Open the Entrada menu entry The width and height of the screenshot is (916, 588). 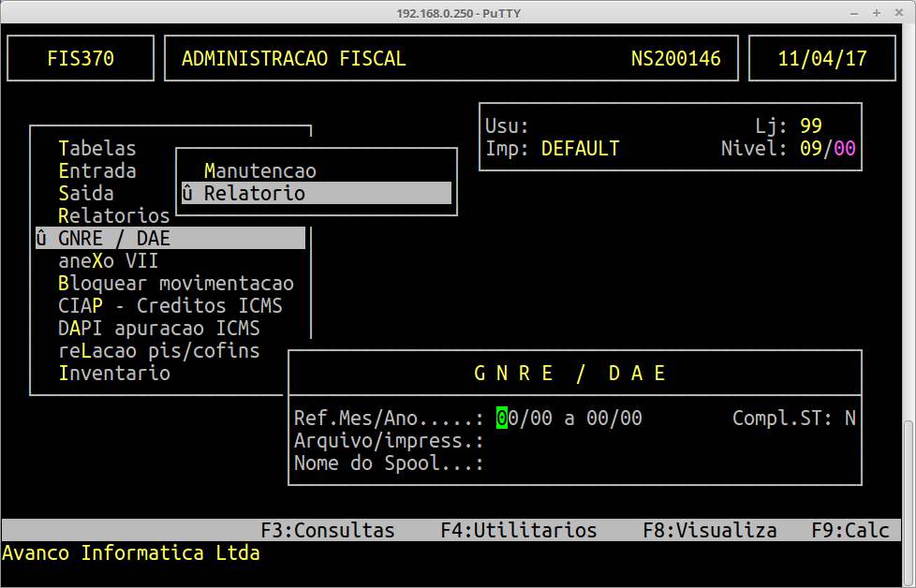tap(96, 170)
